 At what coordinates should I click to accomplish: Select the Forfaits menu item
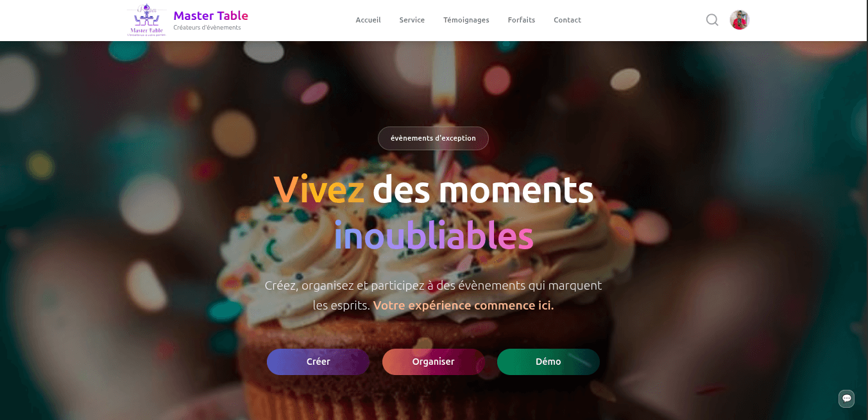click(x=522, y=20)
